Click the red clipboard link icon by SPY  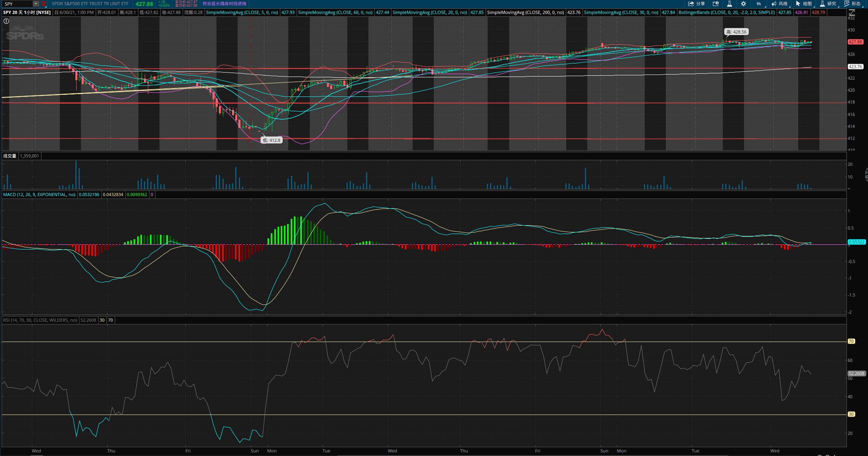[44, 4]
